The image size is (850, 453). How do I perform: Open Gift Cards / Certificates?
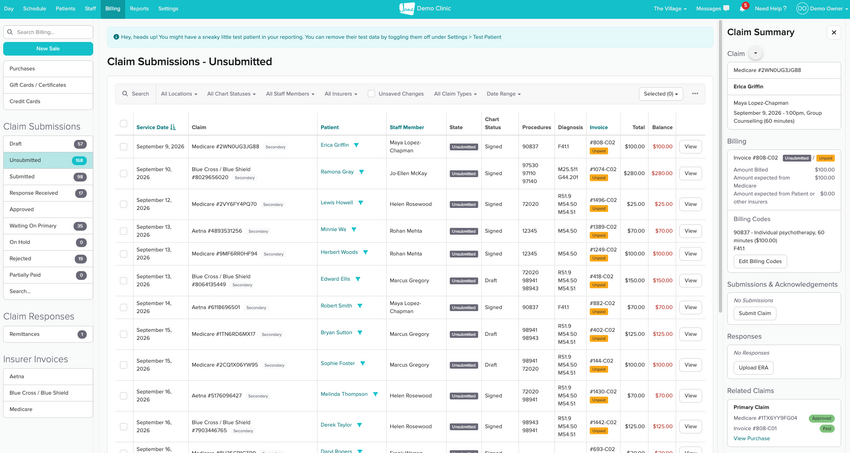(48, 85)
